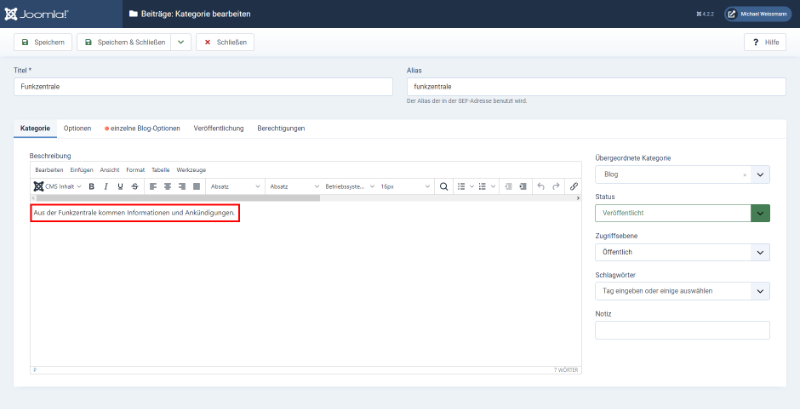This screenshot has height=409, width=800.
Task: Click into the Notiz input field
Action: [682, 330]
